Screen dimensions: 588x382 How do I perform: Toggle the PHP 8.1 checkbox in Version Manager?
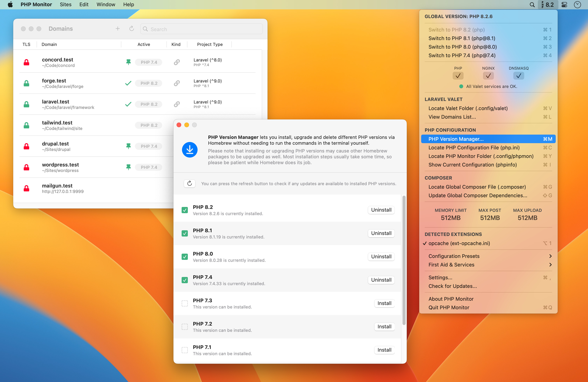185,233
